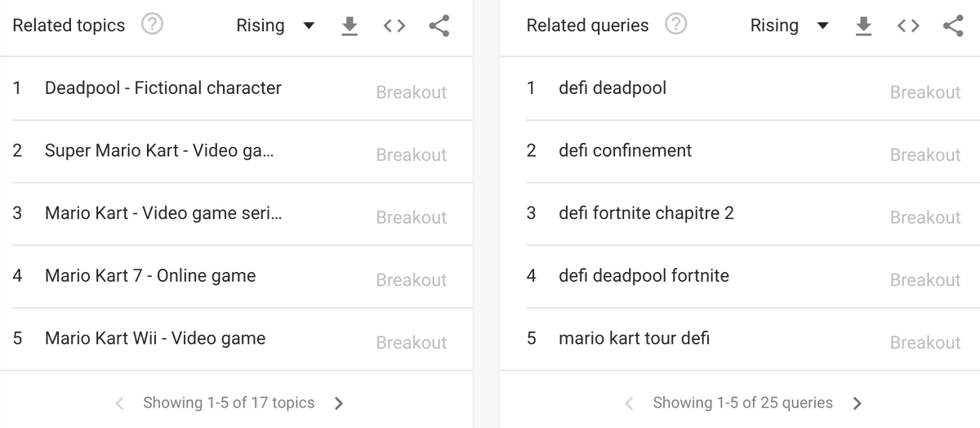Select the defi confinement query

point(739,151)
